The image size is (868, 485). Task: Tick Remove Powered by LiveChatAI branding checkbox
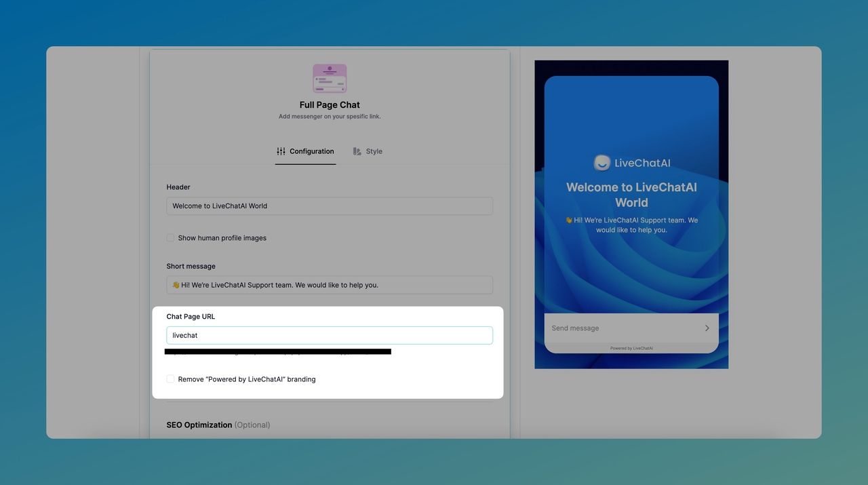click(x=170, y=379)
